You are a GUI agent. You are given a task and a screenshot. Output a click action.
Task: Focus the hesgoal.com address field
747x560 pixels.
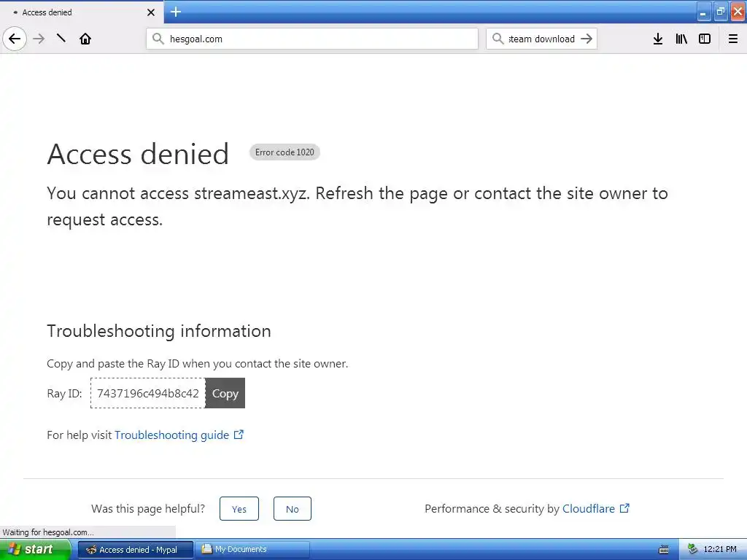click(x=312, y=39)
